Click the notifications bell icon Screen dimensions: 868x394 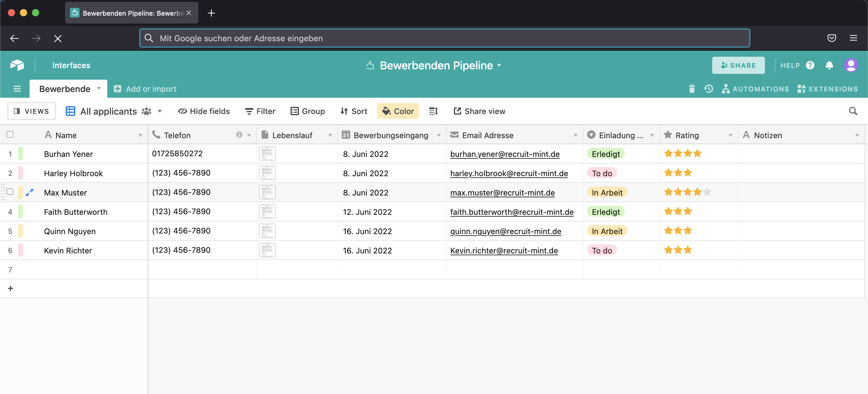pyautogui.click(x=829, y=65)
